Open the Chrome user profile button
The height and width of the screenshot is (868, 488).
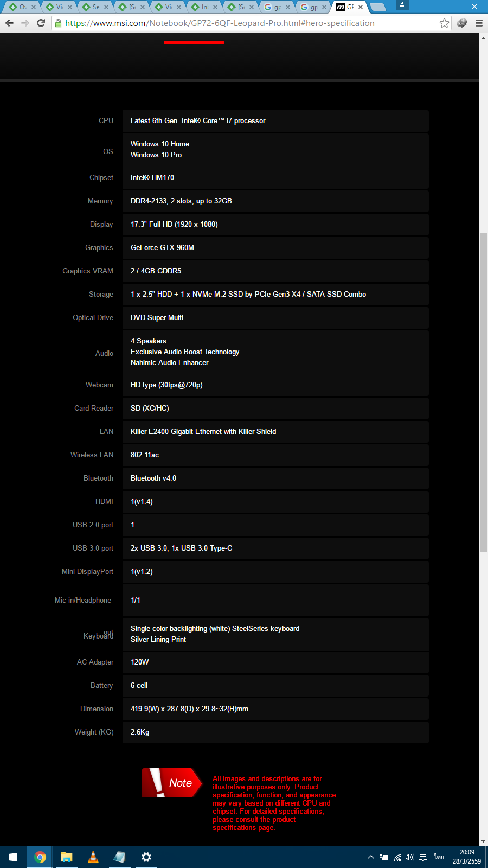pyautogui.click(x=402, y=5)
